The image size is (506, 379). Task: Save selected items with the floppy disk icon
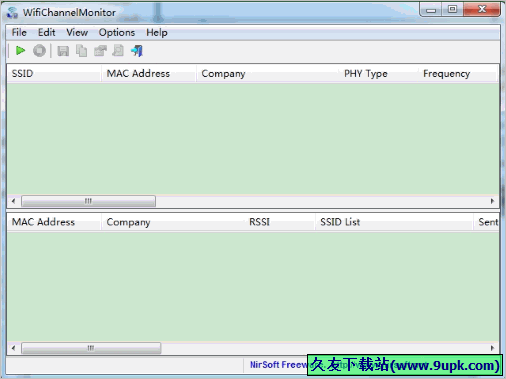(63, 51)
